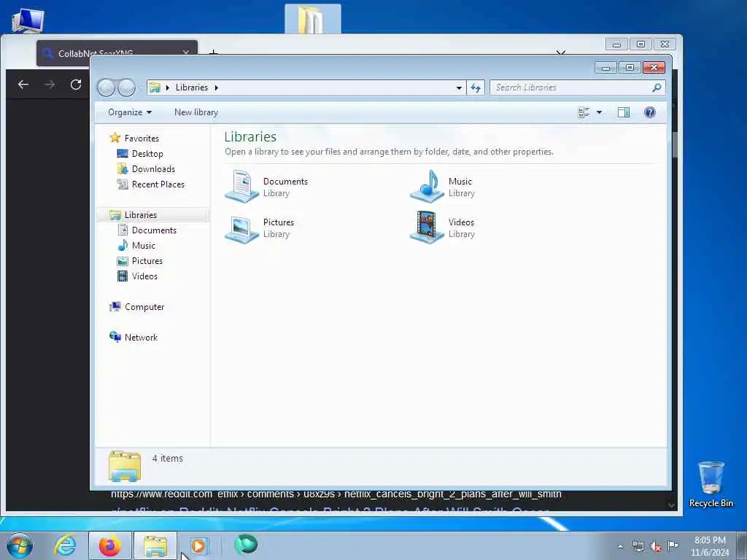Select Videos in navigation tree
The image size is (747, 560).
(144, 276)
